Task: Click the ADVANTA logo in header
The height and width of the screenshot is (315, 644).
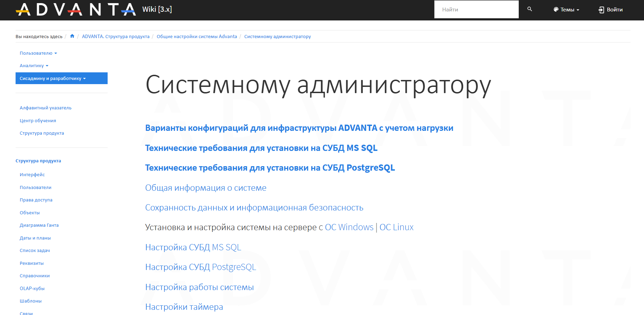Action: 76,10
